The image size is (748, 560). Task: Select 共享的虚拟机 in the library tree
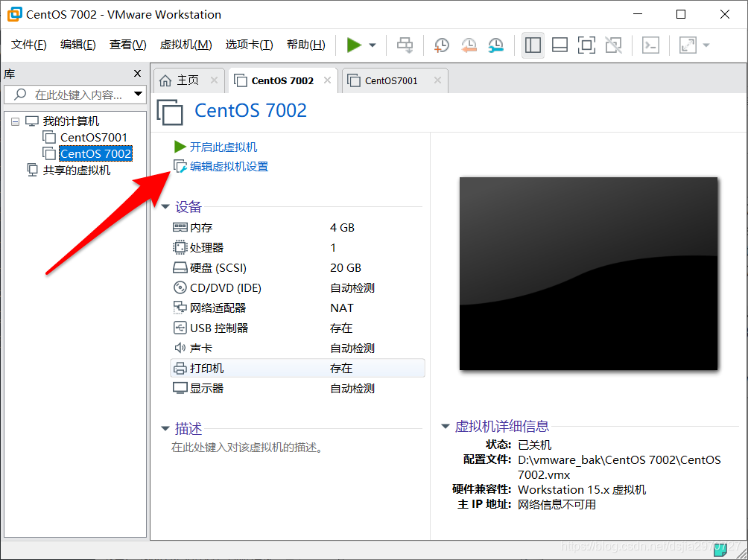coord(77,171)
